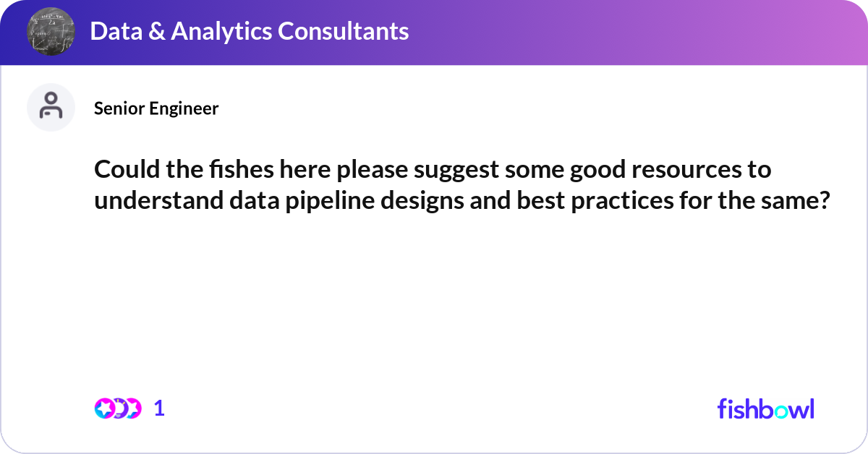Select the leftmost star reaction icon
868x454 pixels.
(103, 408)
